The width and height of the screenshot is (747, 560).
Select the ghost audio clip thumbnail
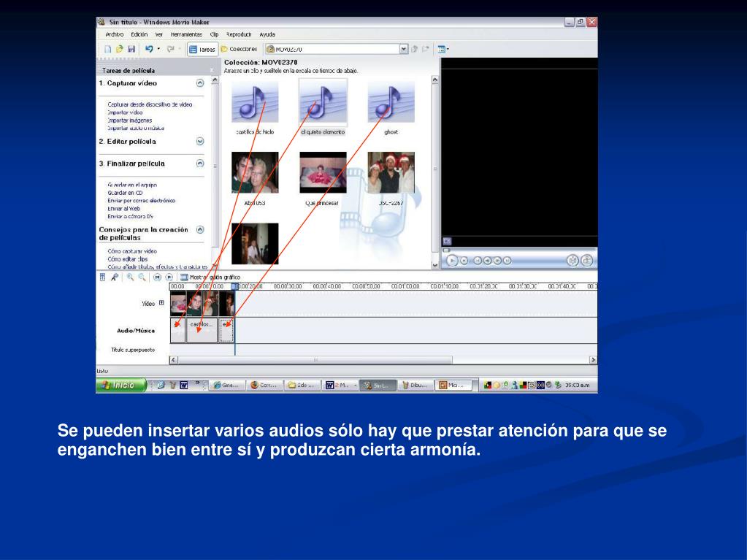tap(391, 101)
